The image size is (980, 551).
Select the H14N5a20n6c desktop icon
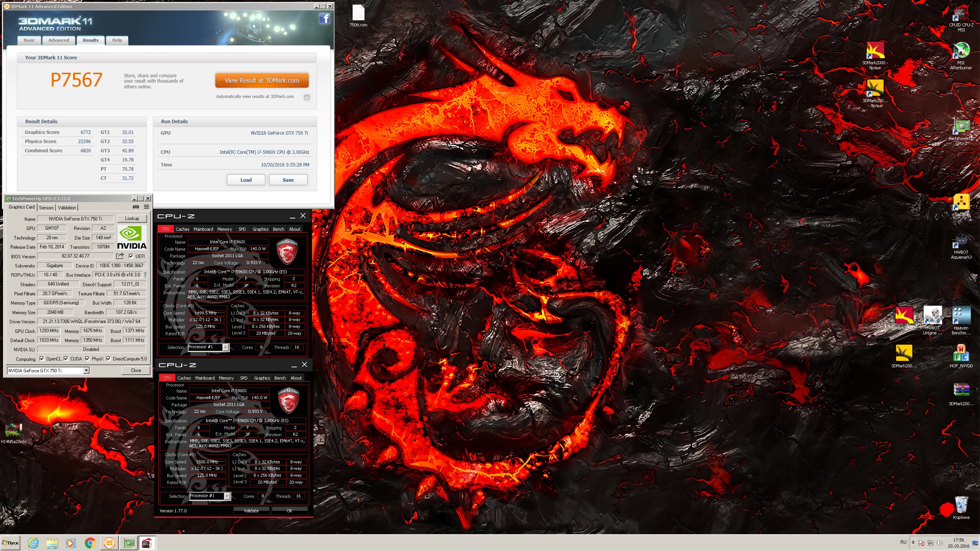[x=14, y=434]
